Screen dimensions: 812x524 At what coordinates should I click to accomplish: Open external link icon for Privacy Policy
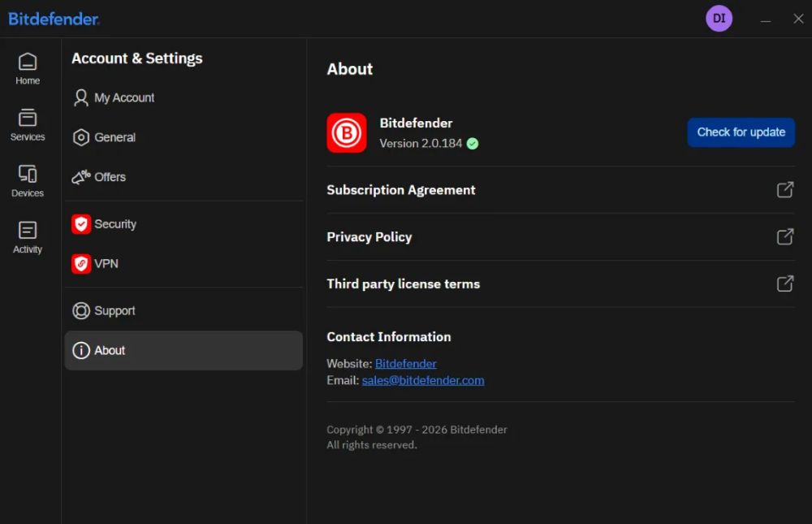[785, 237]
